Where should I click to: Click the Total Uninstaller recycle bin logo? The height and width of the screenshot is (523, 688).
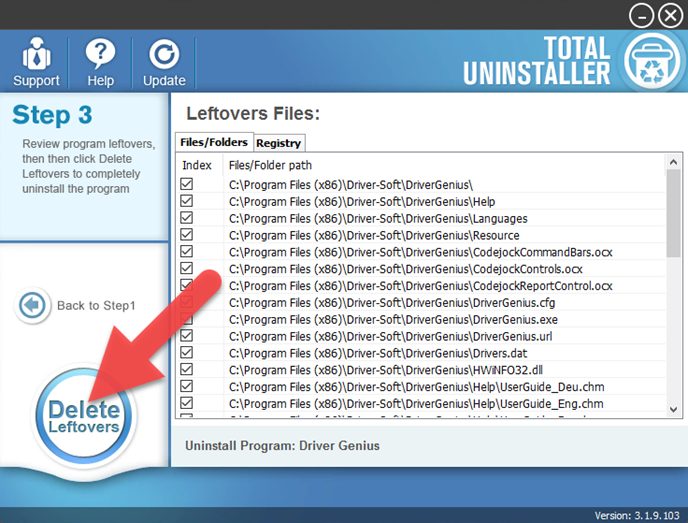click(652, 61)
